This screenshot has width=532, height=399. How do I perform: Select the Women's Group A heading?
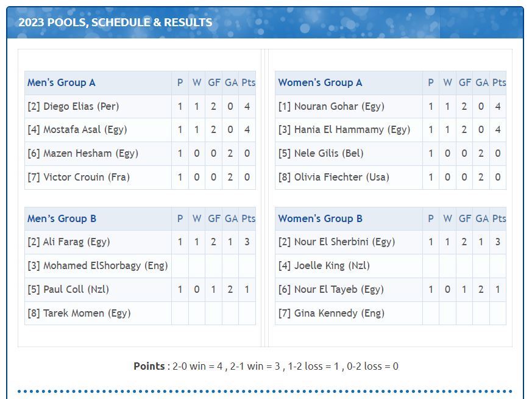[320, 82]
